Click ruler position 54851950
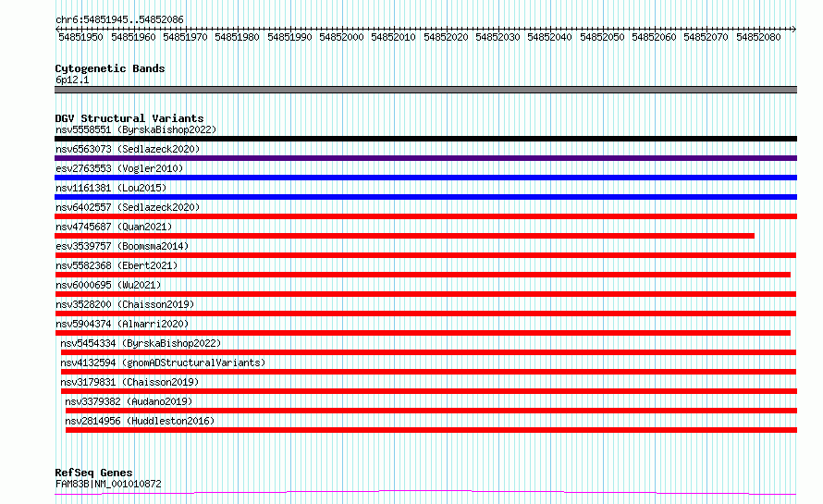 (x=80, y=37)
